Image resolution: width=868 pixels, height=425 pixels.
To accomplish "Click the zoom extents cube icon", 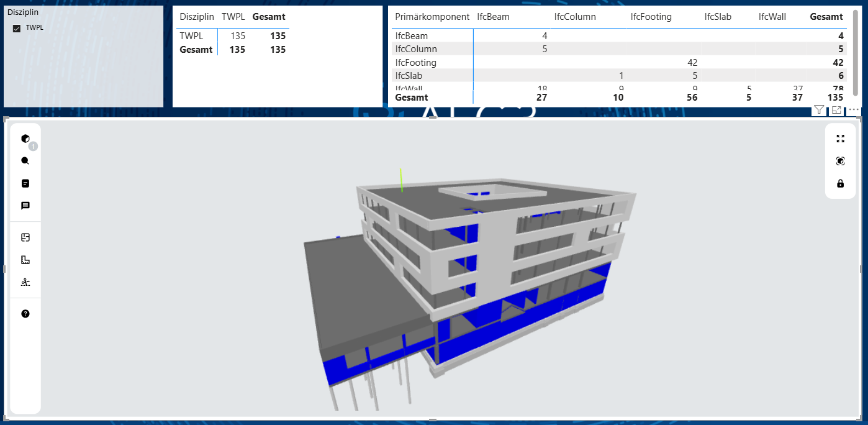I will click(841, 161).
